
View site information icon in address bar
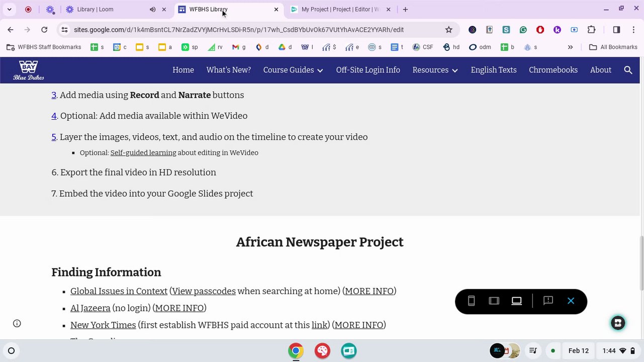pyautogui.click(x=64, y=30)
